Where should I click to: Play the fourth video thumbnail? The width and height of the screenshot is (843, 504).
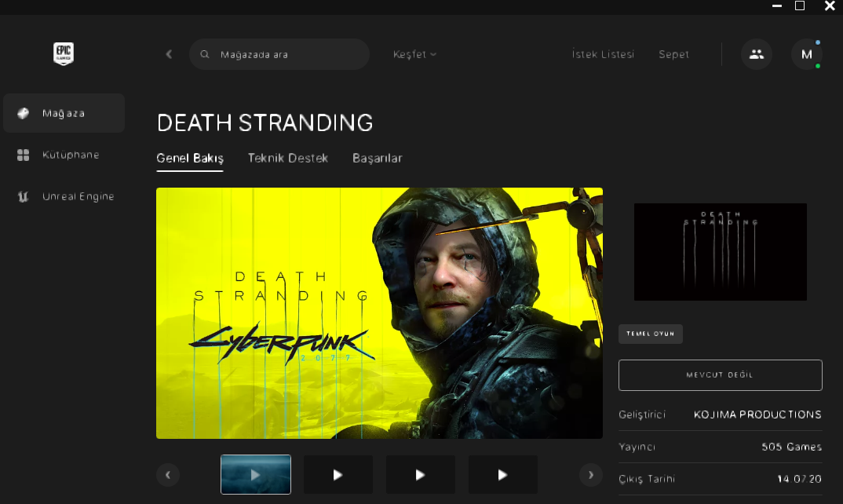[502, 474]
